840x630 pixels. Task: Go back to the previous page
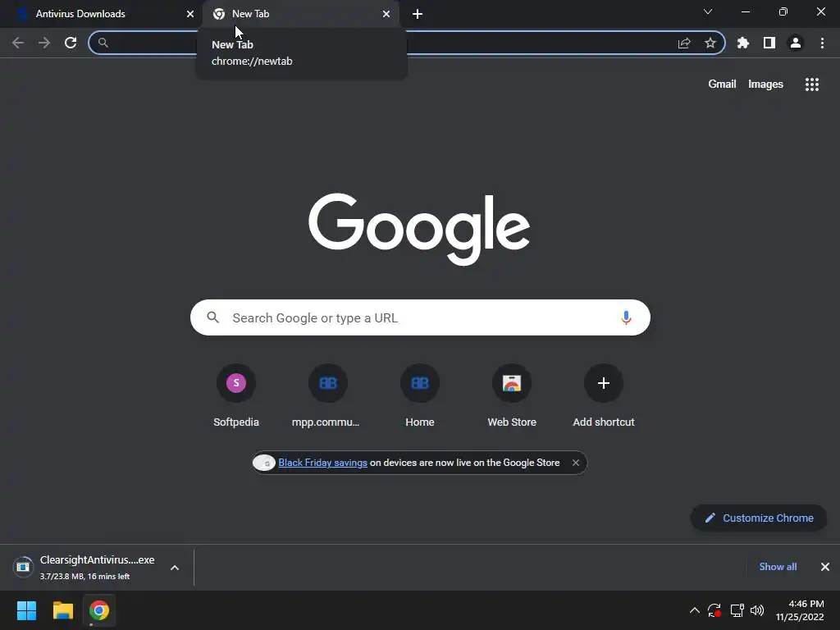tap(18, 43)
